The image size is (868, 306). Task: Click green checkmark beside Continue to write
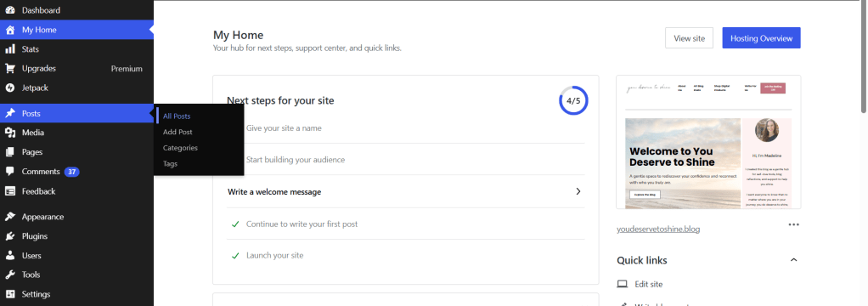[x=235, y=224]
